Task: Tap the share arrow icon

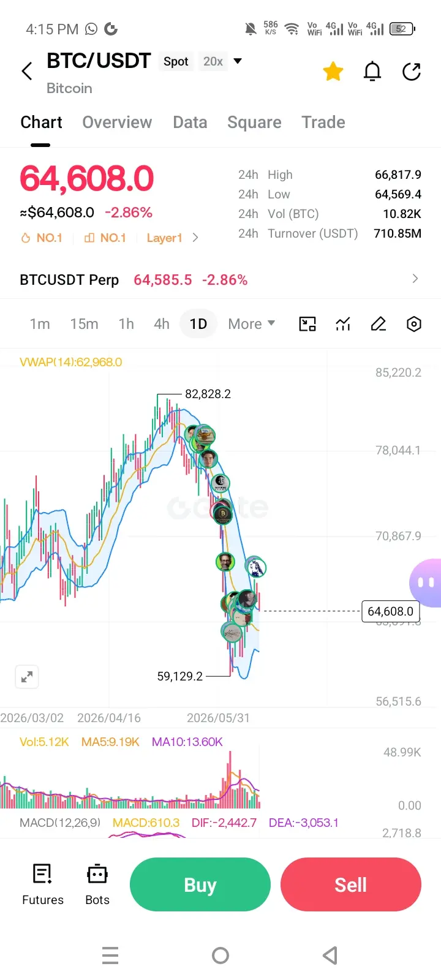Action: (x=412, y=72)
